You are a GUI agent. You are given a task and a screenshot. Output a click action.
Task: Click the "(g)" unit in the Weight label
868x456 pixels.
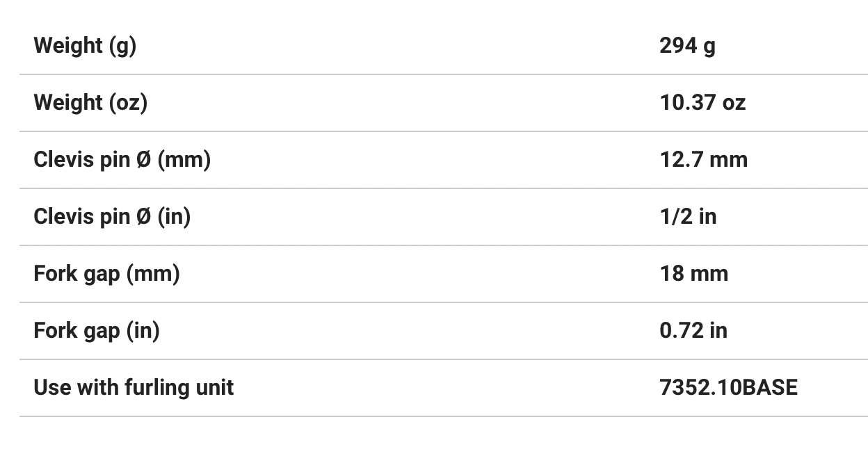pos(122,46)
